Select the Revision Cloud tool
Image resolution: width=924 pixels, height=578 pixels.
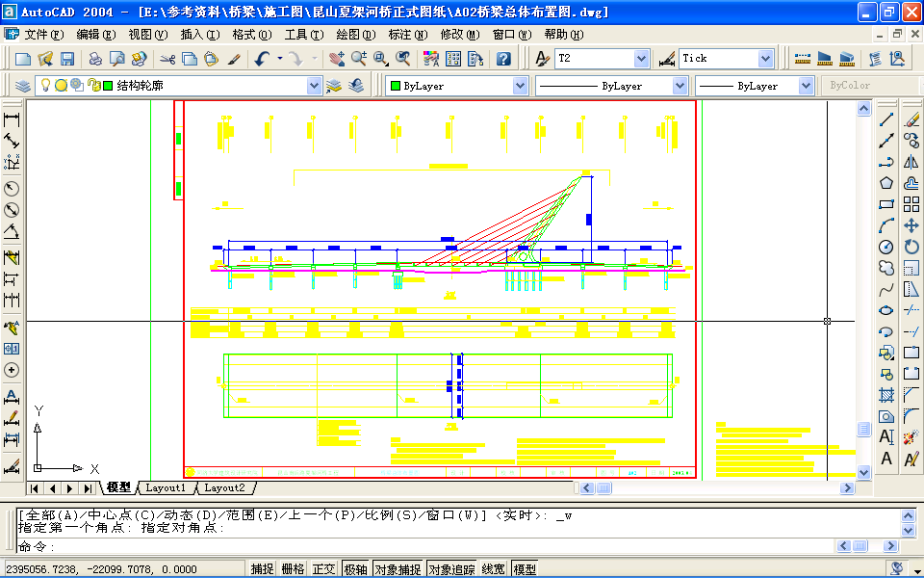[x=886, y=269]
